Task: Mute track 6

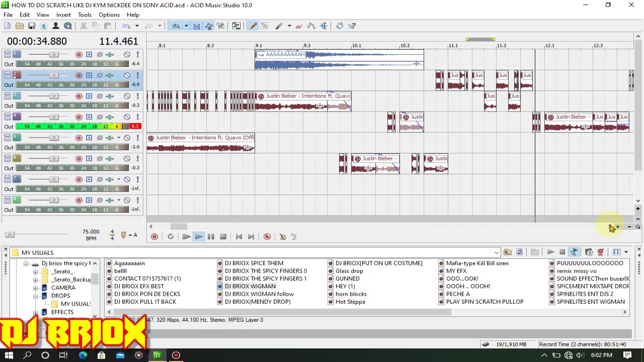Action: (x=127, y=158)
